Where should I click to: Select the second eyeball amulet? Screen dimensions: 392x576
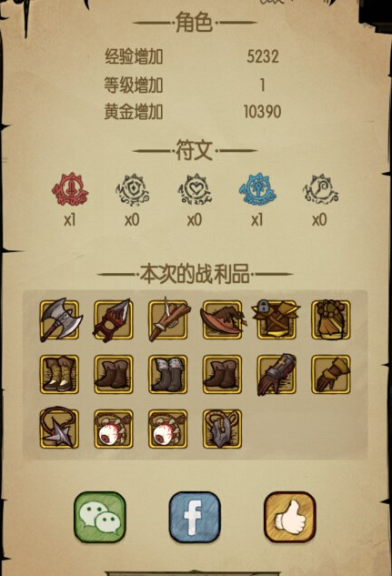[168, 429]
